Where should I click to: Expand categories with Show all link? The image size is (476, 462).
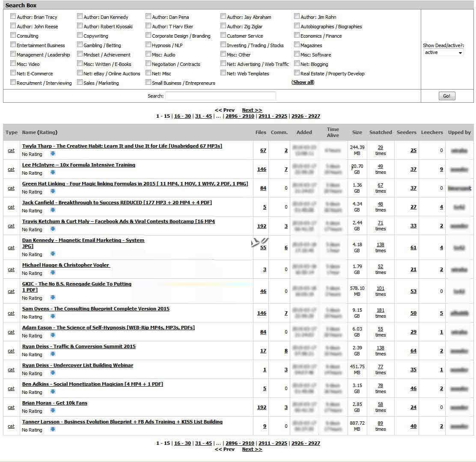tap(303, 82)
